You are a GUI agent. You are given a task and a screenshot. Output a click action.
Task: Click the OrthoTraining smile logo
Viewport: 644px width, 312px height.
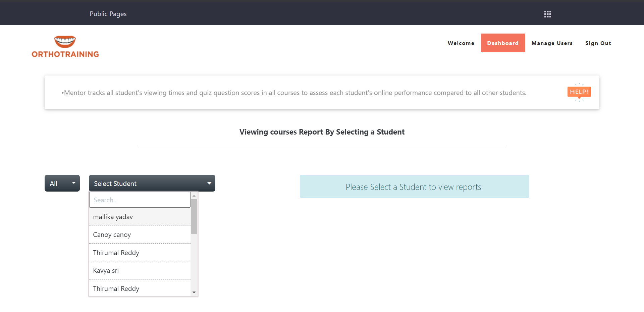65,47
